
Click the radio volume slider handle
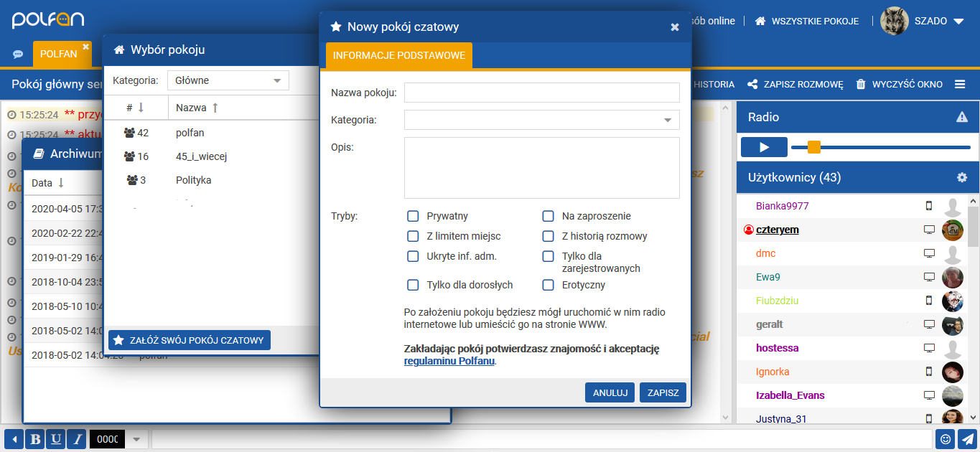(x=814, y=147)
